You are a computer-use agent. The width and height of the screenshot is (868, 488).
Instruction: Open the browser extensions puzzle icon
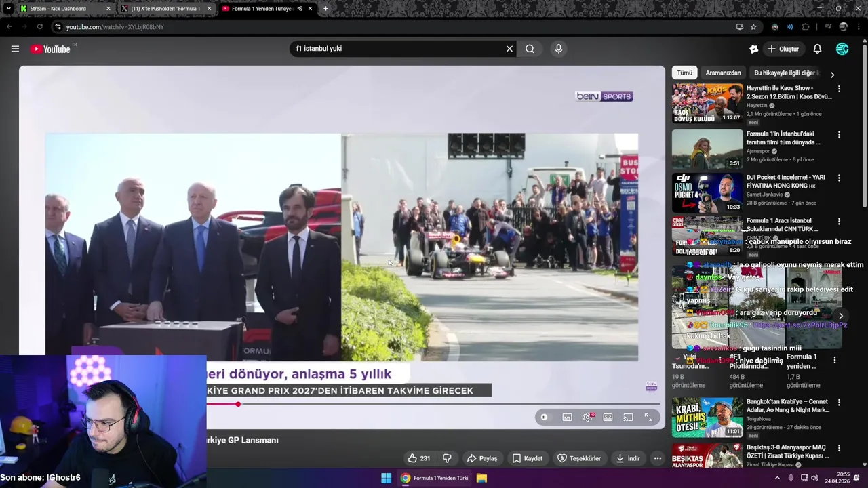tap(806, 27)
